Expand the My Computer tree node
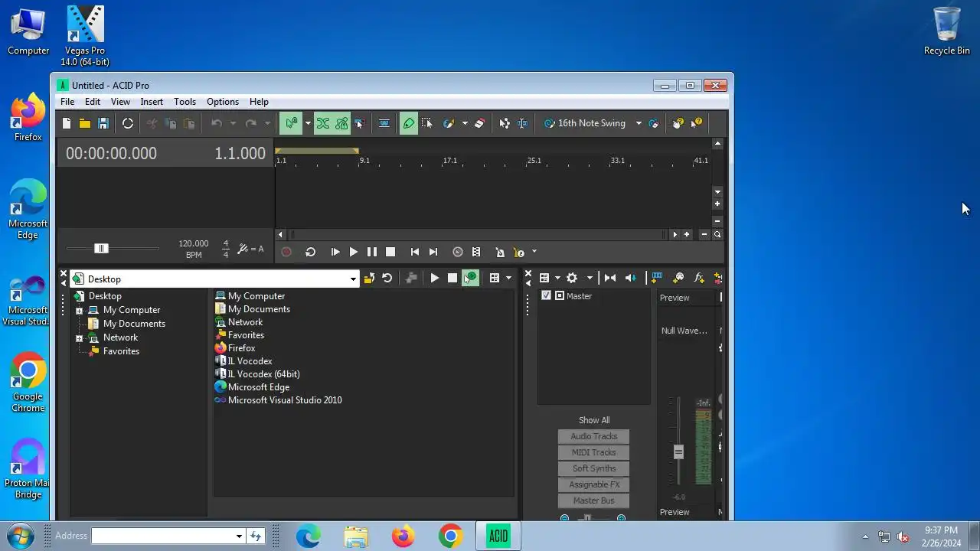 click(79, 311)
